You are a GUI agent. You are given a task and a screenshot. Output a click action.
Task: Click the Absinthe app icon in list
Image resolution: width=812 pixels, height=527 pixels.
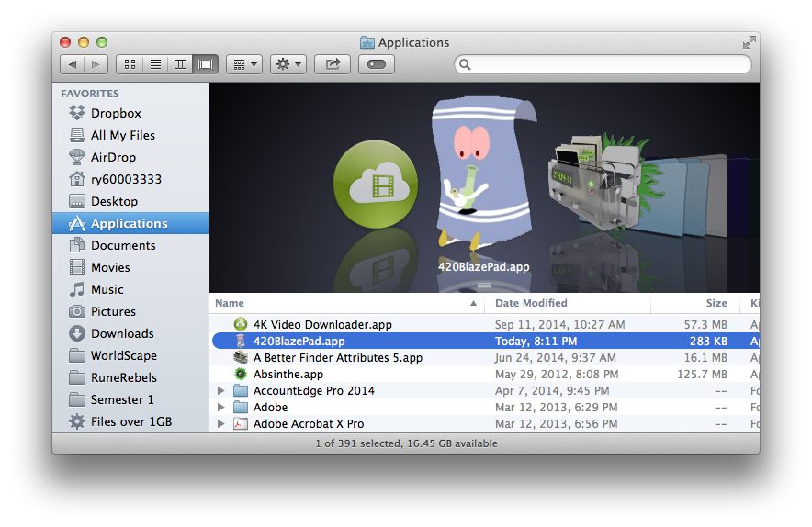pyautogui.click(x=241, y=374)
